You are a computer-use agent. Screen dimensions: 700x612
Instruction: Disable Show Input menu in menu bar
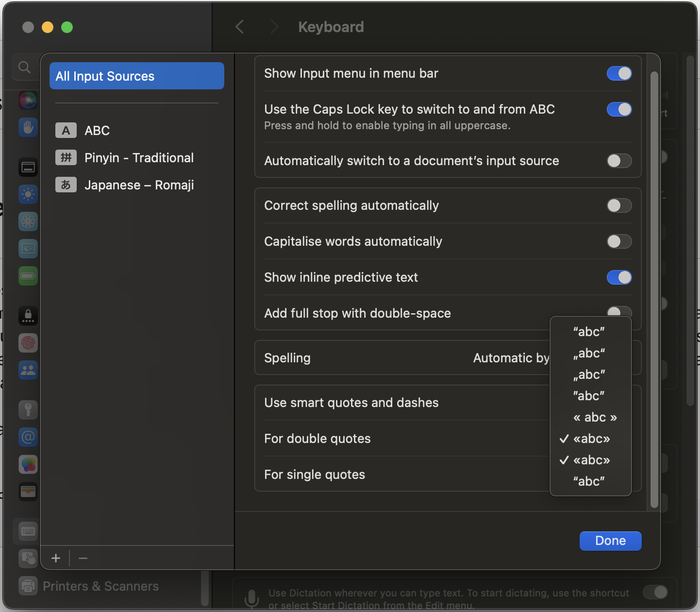[x=619, y=73]
